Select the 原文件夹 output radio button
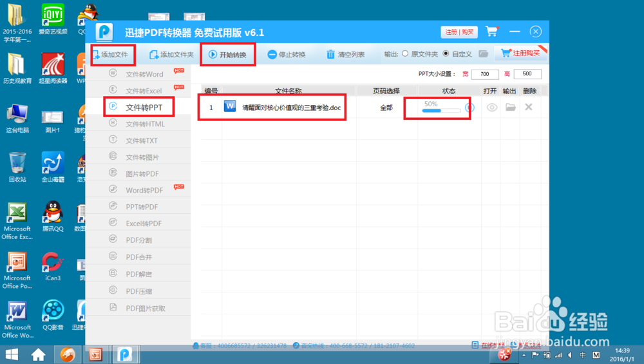644x364 pixels. [x=405, y=54]
